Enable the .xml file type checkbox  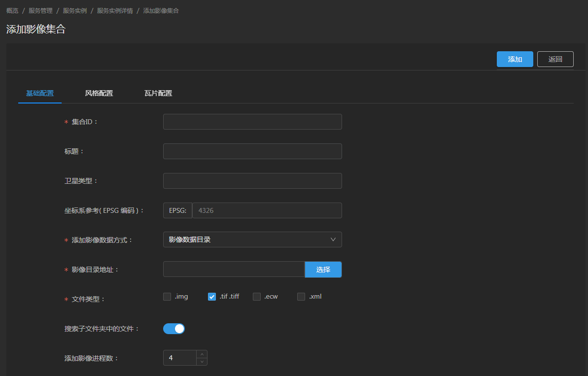(301, 296)
